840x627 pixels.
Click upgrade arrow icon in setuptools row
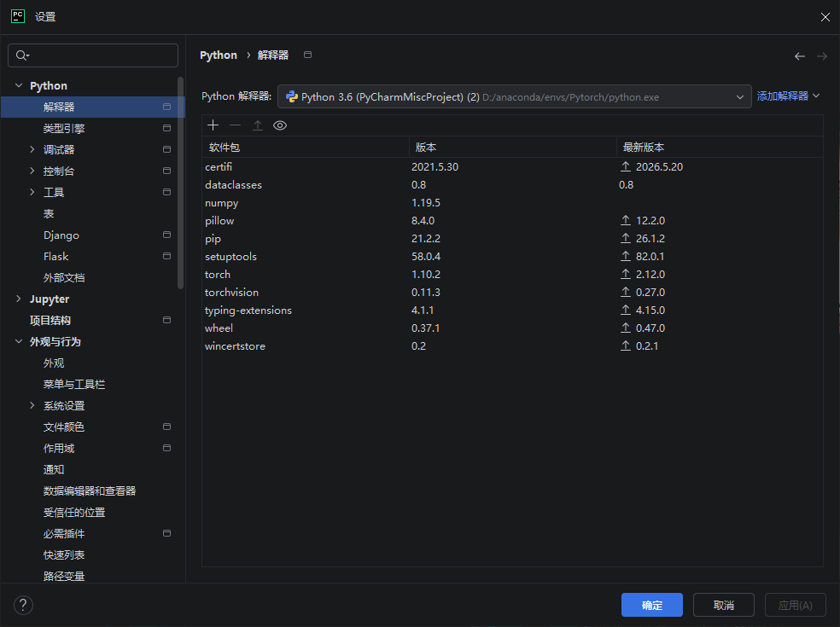(625, 256)
